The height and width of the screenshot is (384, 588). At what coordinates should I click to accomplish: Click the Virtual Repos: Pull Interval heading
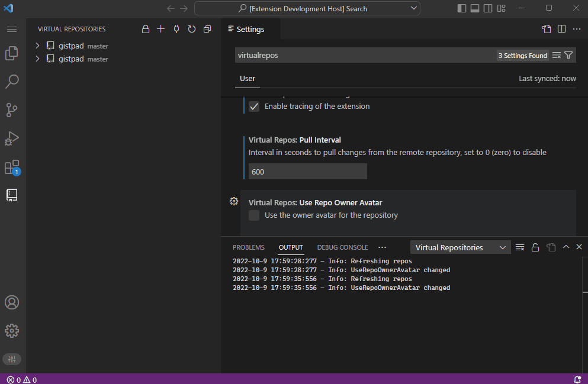[x=295, y=140]
